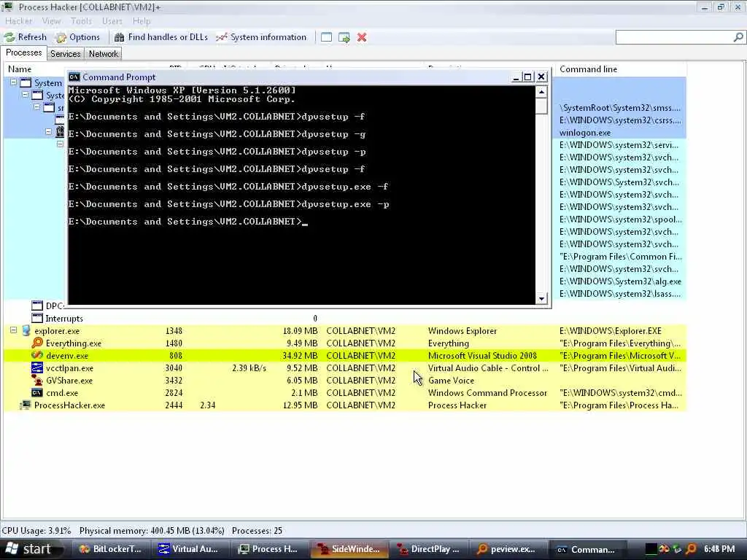
Task: Switch to the Services tab
Action: (65, 54)
